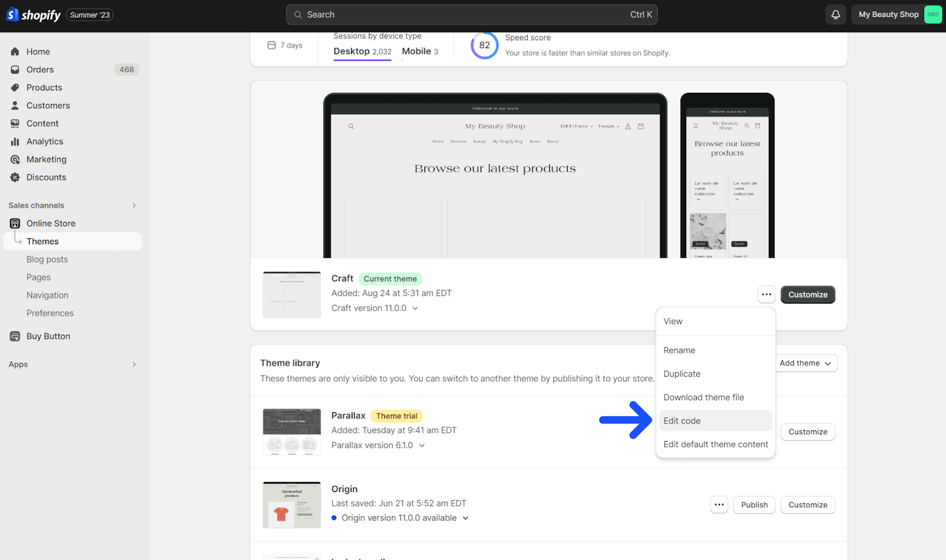
Task: Click the Marketing target icon
Action: click(15, 159)
